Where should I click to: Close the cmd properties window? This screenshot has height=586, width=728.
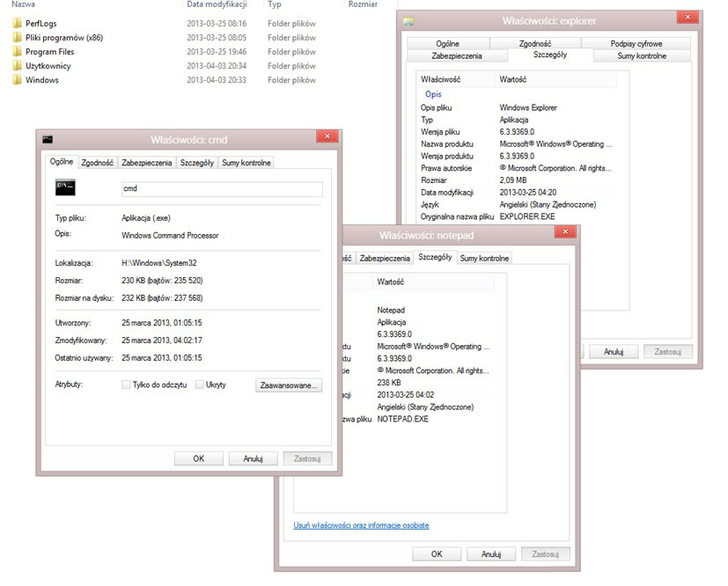327,136
